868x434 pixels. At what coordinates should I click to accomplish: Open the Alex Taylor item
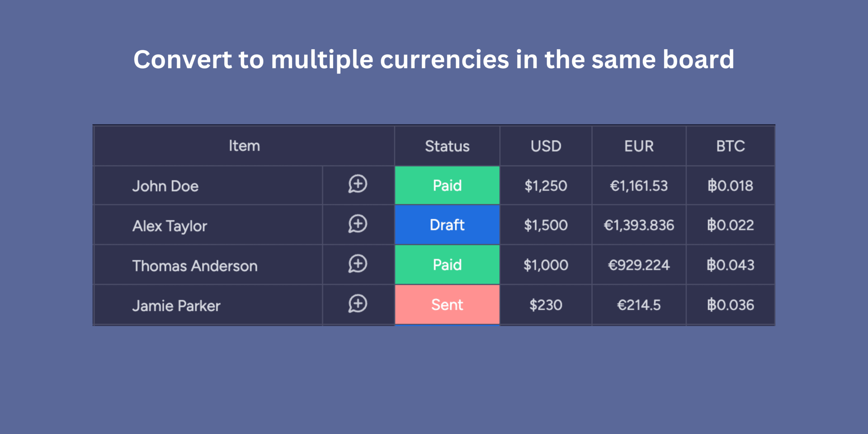[x=170, y=226]
